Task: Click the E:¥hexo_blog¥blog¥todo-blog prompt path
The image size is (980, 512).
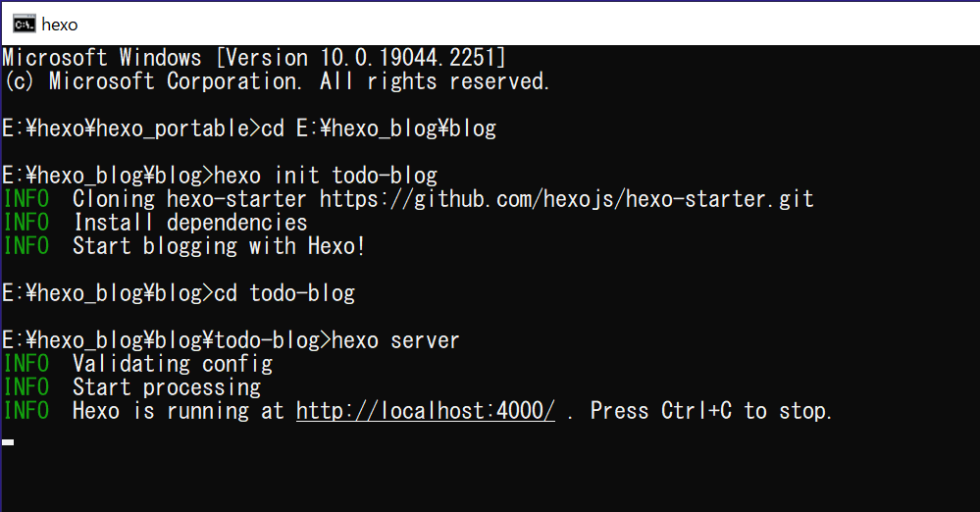Action: [x=161, y=340]
